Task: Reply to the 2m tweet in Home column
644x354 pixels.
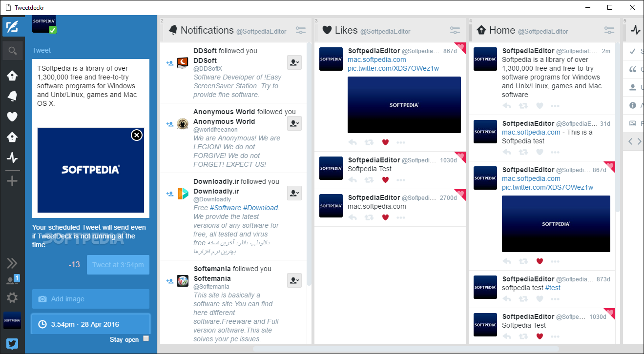Action: coord(507,106)
